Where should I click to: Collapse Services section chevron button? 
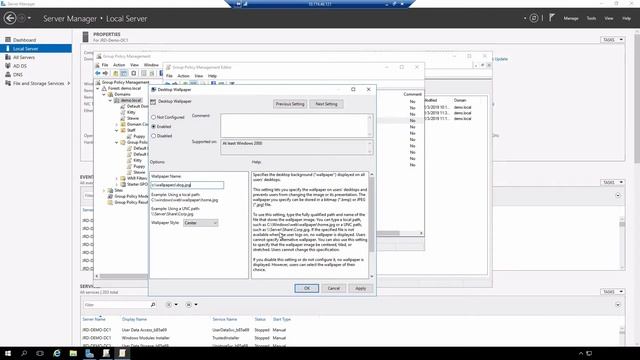click(618, 305)
